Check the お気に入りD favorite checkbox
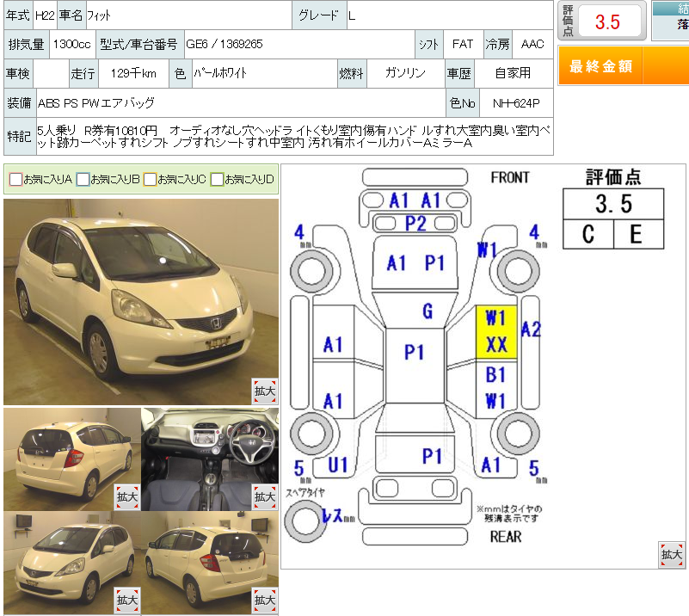This screenshot has width=689, height=616. (217, 179)
